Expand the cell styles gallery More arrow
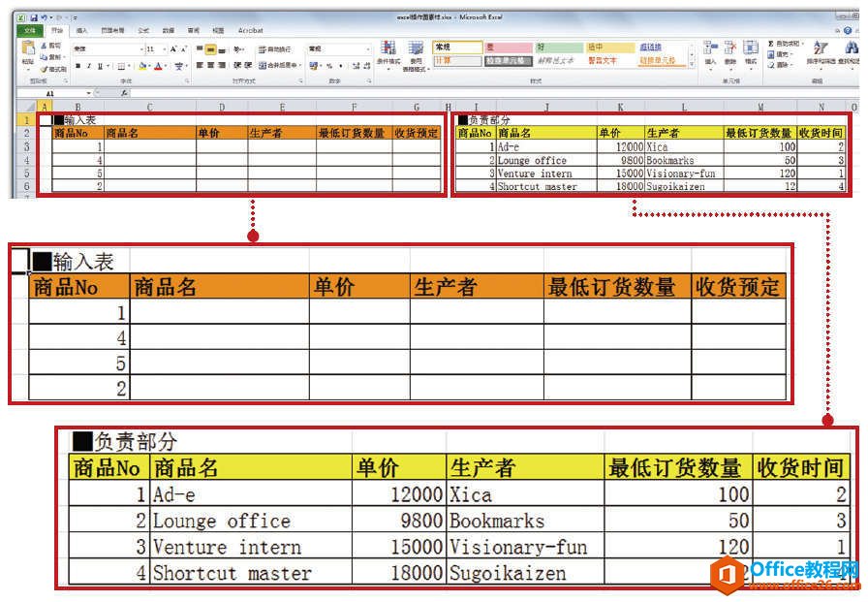 pos(692,65)
